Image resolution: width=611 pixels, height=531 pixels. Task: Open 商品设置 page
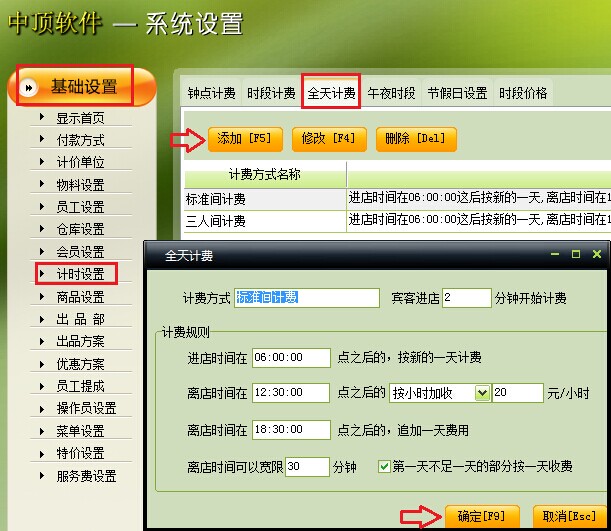coord(80,297)
